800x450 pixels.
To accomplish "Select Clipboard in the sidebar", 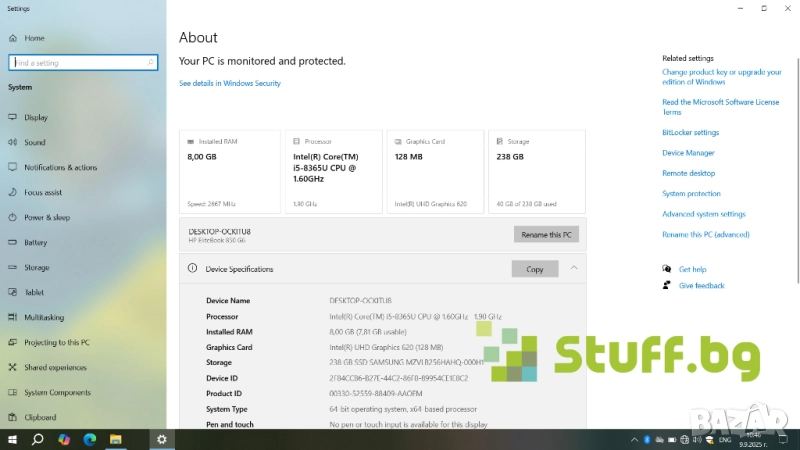I will tap(40, 417).
